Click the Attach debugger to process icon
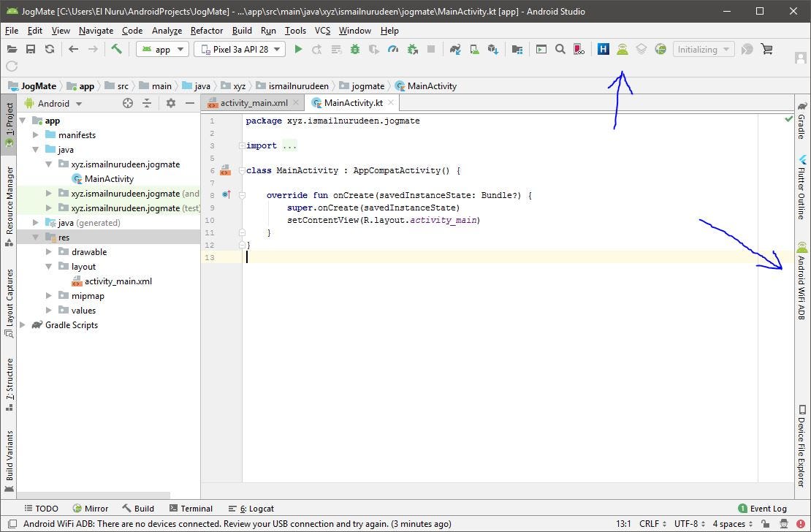The height and width of the screenshot is (532, 811). 412,49
